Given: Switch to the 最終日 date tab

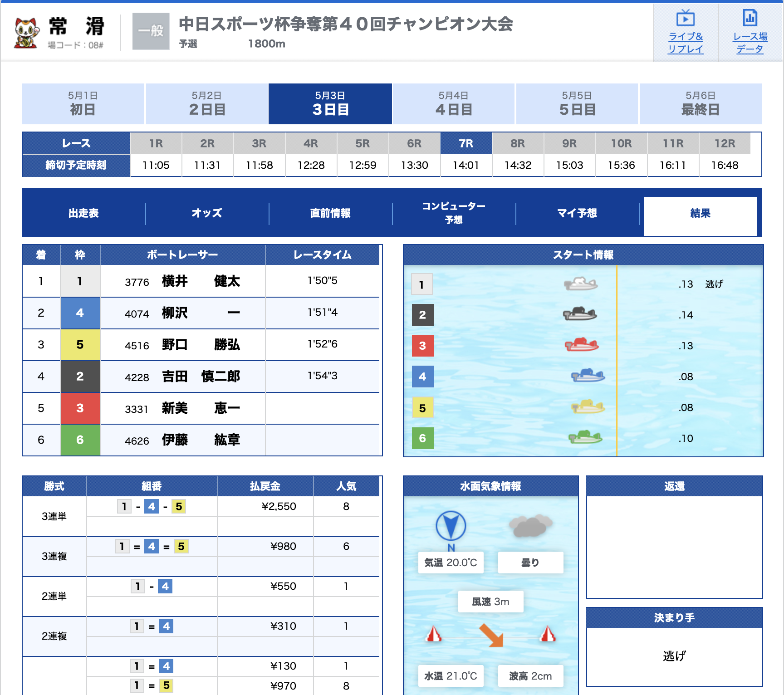Looking at the screenshot, I should 700,104.
